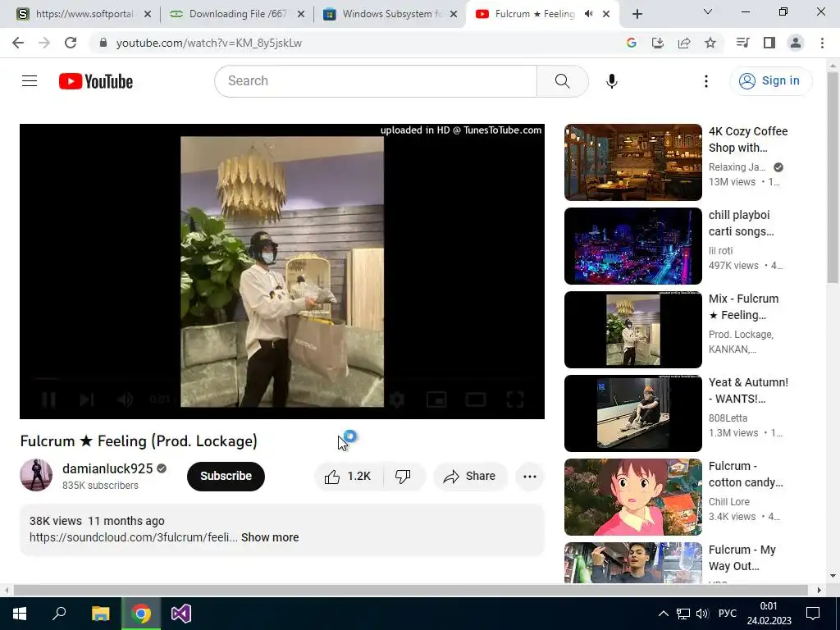Open Windows notification center

[x=813, y=614]
